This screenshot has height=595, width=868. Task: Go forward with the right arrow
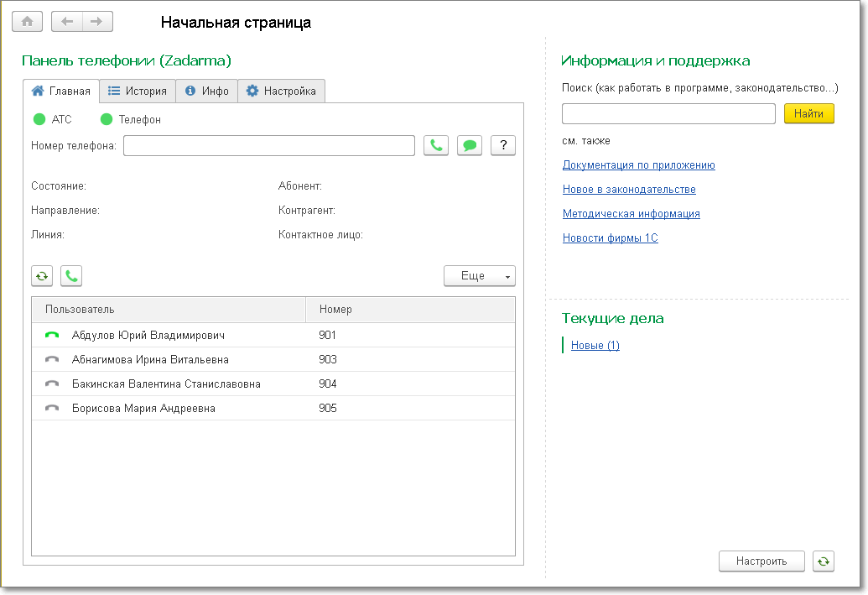97,22
